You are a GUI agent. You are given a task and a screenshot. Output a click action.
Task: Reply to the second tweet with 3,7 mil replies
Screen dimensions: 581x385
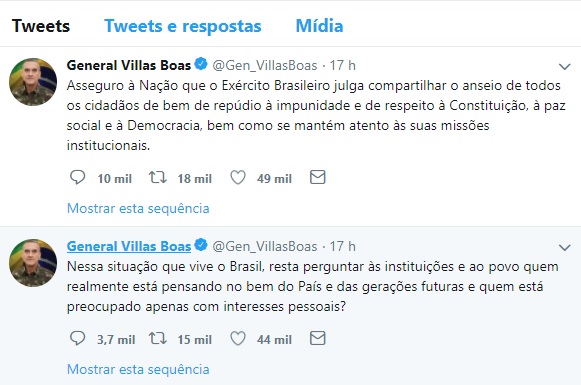(77, 339)
